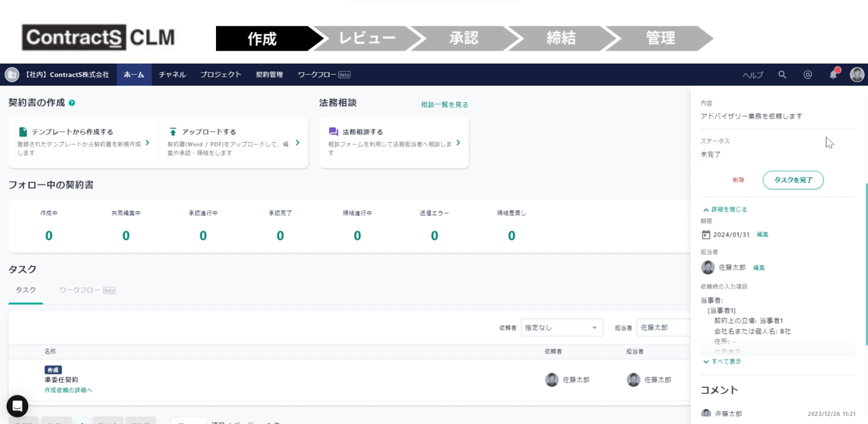Click 佐藤太郎 avatar in task detail panel
This screenshot has width=868, height=424.
tap(708, 267)
